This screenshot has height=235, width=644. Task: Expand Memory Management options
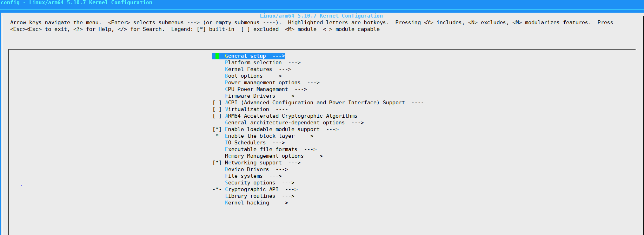(264, 156)
